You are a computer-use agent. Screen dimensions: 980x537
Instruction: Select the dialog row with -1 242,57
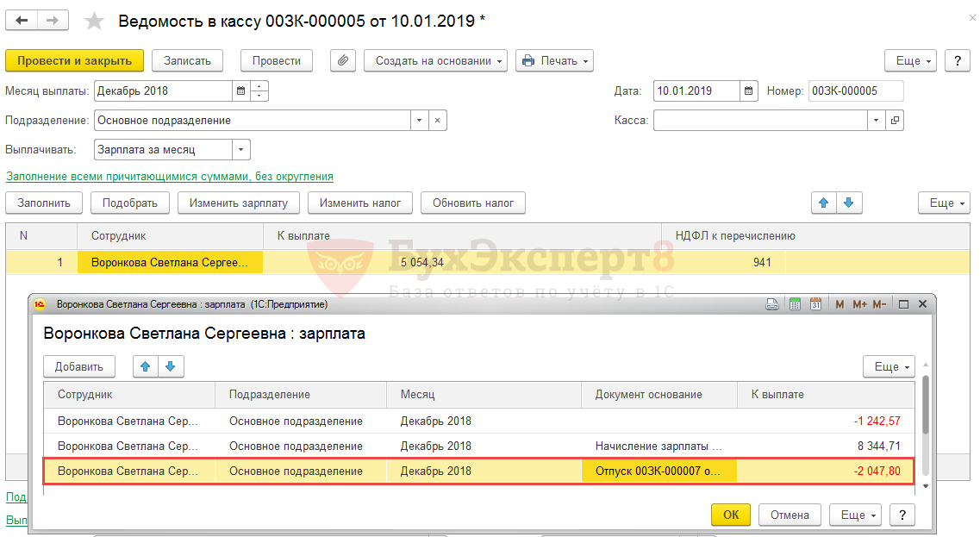click(478, 421)
